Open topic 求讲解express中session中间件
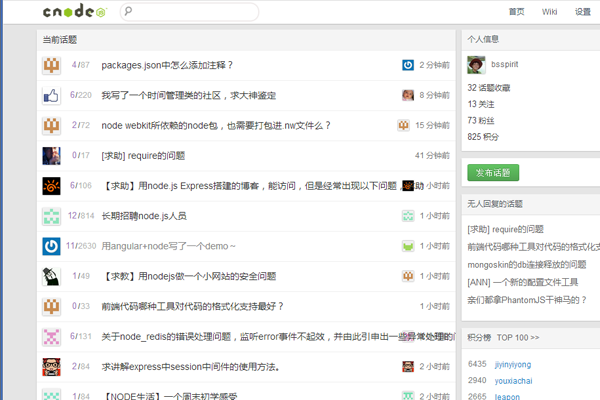This screenshot has width=600, height=400. coord(191,367)
